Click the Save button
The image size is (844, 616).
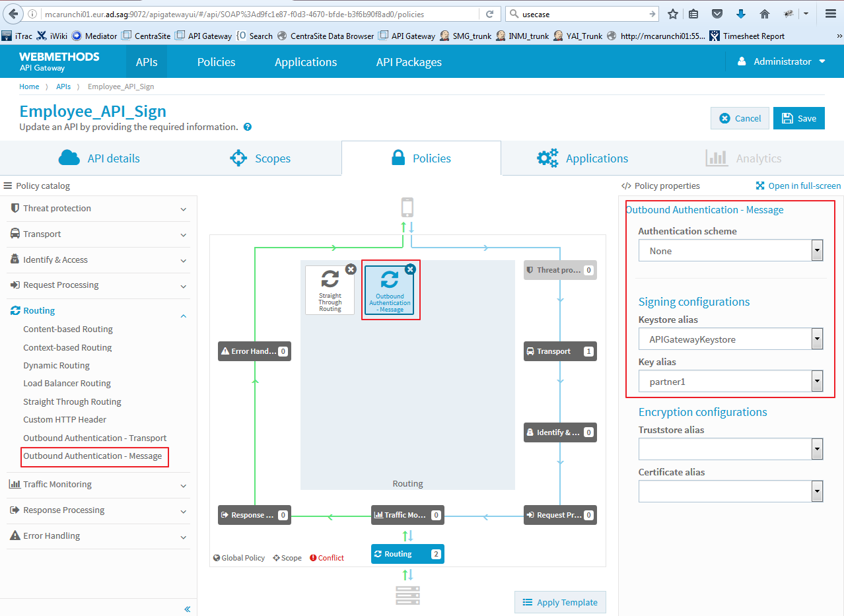point(799,118)
